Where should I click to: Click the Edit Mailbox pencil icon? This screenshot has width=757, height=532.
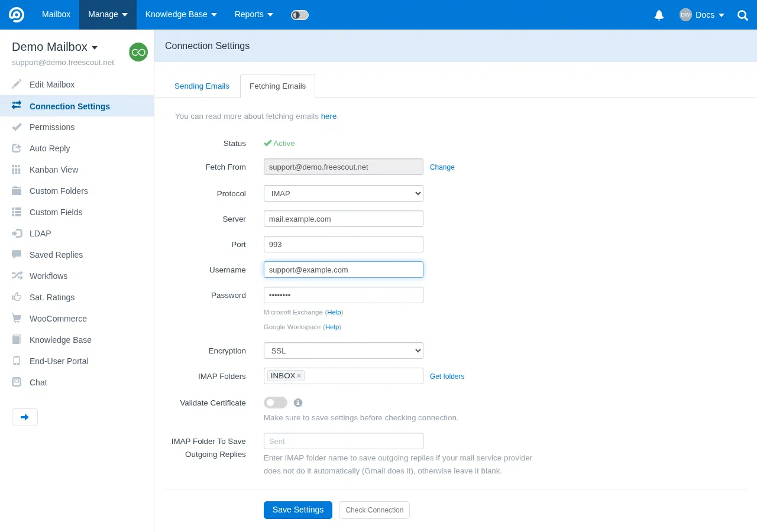(17, 85)
